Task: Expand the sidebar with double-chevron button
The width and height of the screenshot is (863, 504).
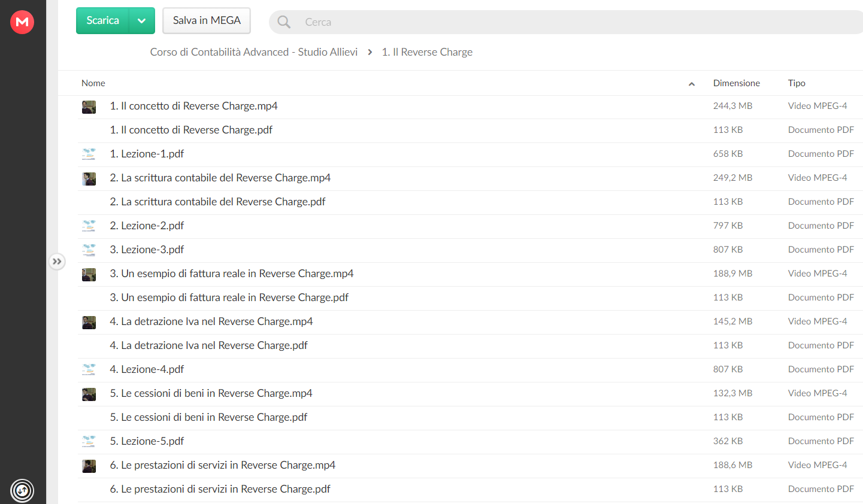Action: 57,262
